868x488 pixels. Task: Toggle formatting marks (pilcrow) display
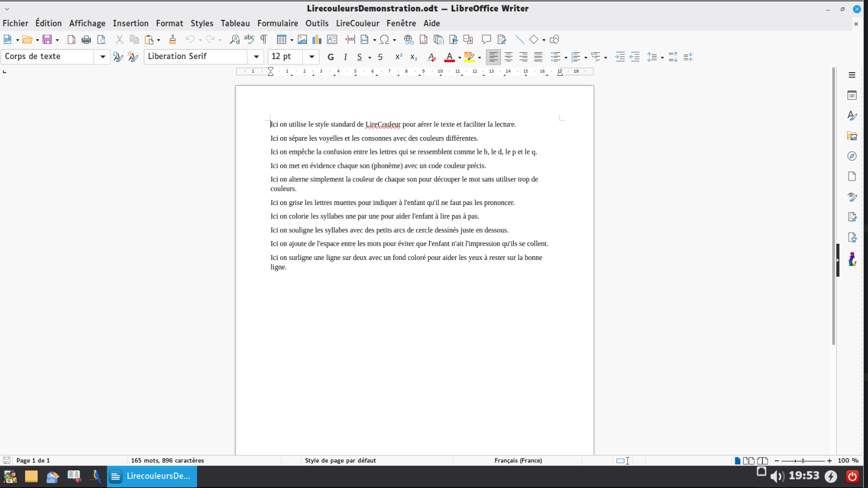point(264,40)
